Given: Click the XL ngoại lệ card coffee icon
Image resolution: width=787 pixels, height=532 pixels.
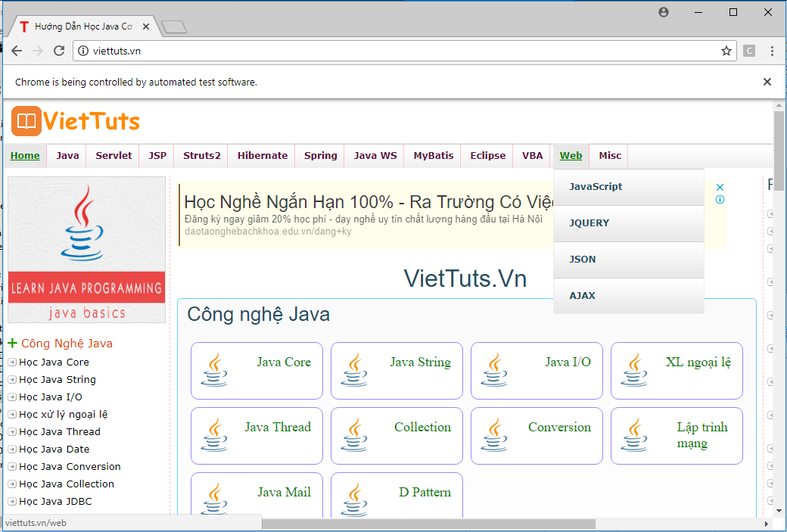Looking at the screenshot, I should [634, 370].
